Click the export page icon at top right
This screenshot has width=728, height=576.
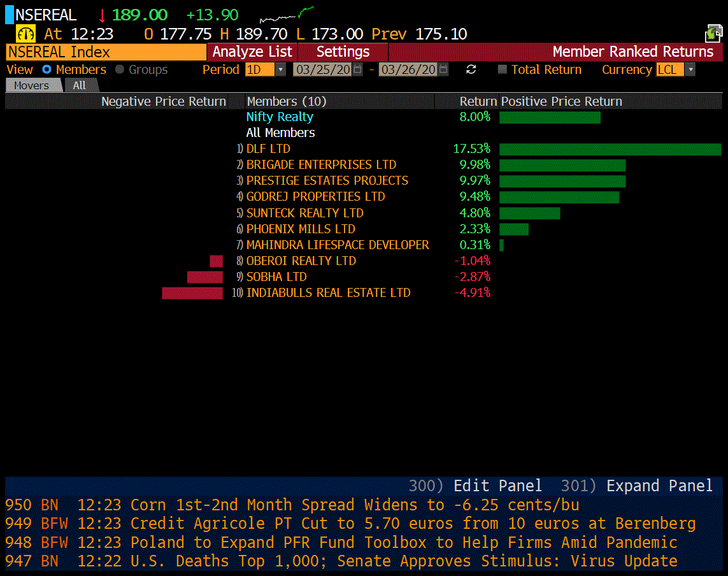point(713,34)
